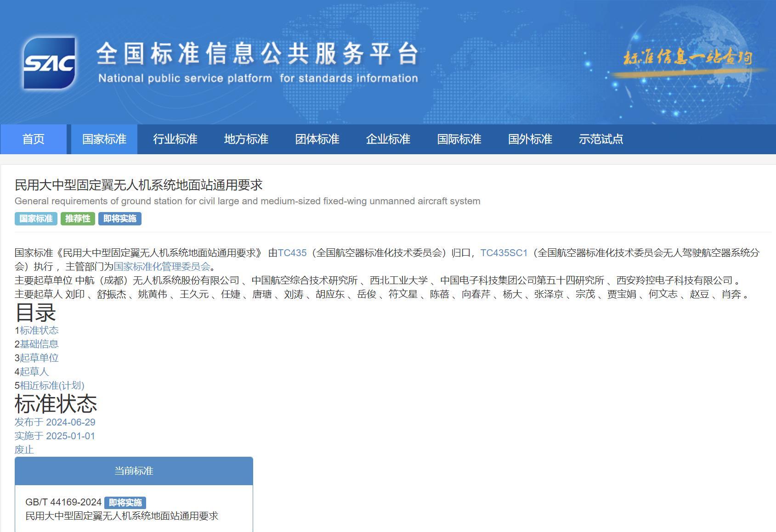Image resolution: width=776 pixels, height=532 pixels.
Task: Click 实施于 2025-01-01 status entry
Action: pyautogui.click(x=55, y=436)
